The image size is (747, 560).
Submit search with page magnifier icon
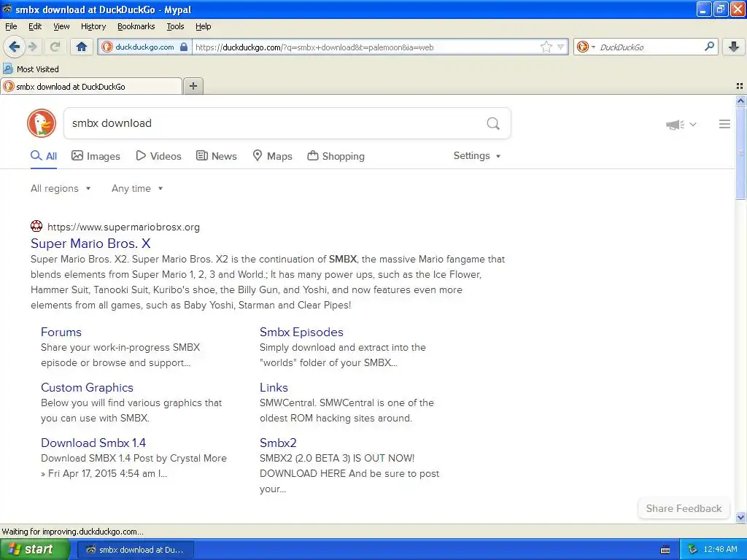[493, 123]
